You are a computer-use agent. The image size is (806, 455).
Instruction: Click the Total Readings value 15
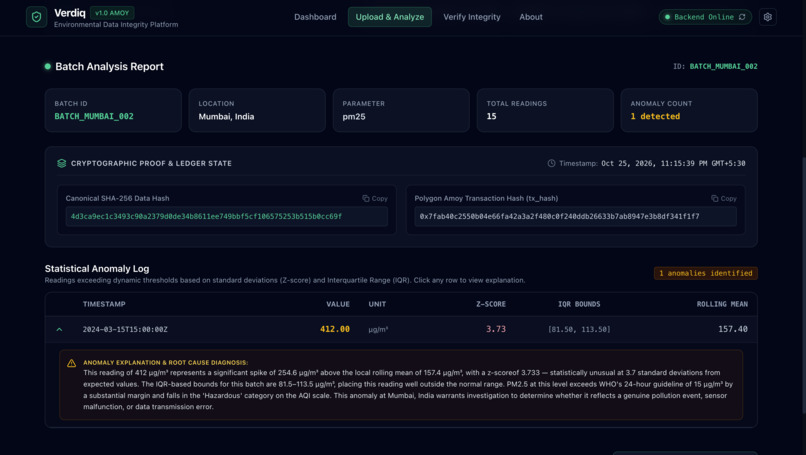tap(491, 117)
